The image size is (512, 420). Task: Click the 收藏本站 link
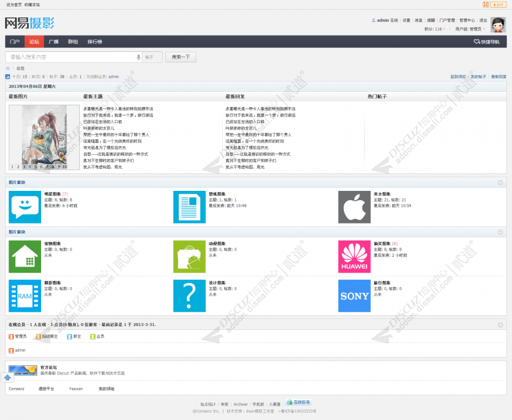pos(32,5)
